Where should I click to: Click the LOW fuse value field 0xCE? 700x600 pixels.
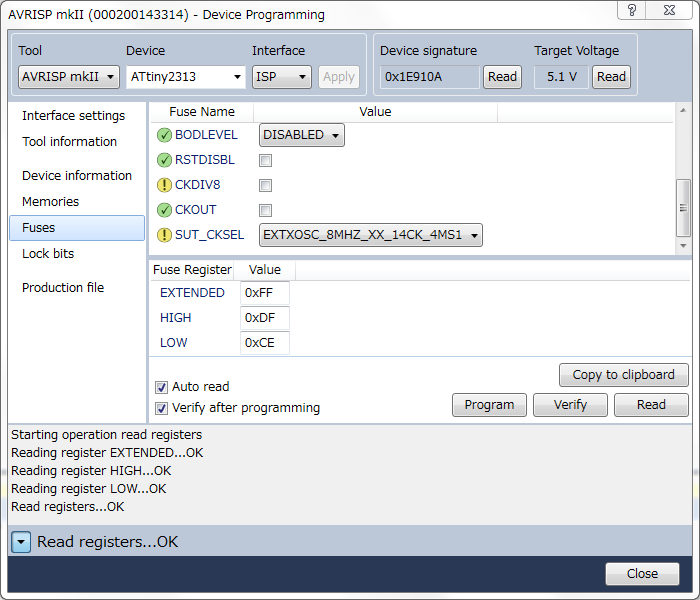tap(265, 343)
